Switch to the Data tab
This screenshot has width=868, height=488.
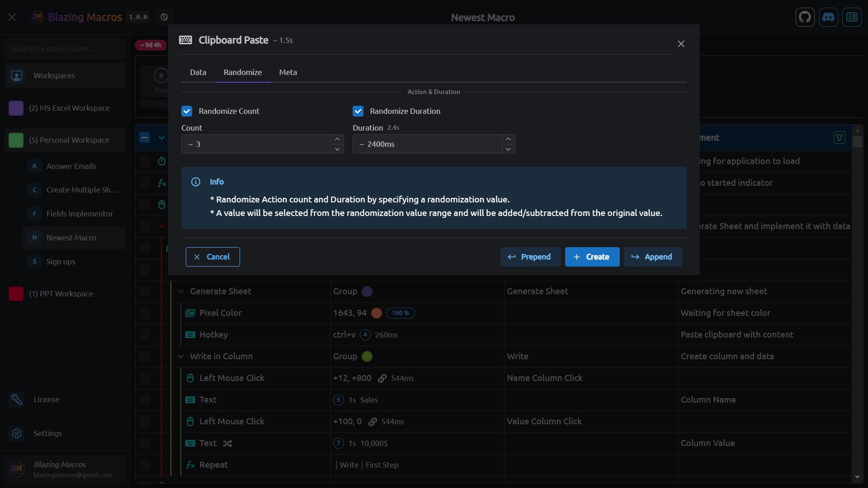pyautogui.click(x=198, y=72)
